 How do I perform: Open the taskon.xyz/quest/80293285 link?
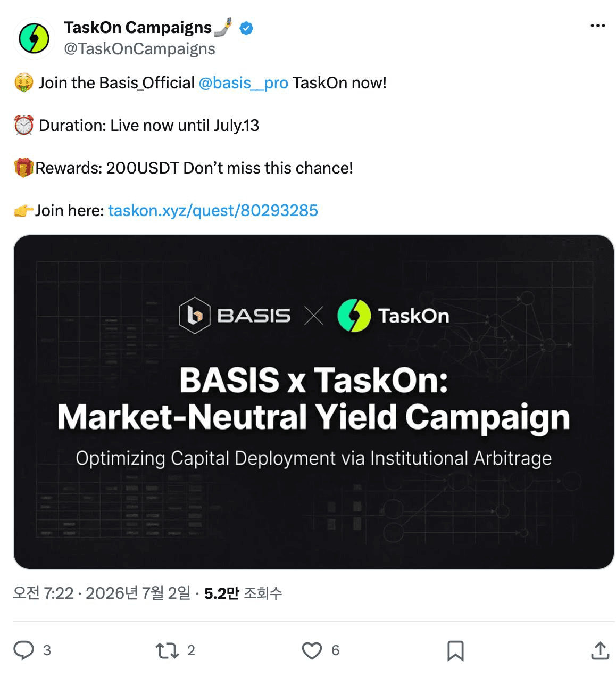click(x=213, y=210)
